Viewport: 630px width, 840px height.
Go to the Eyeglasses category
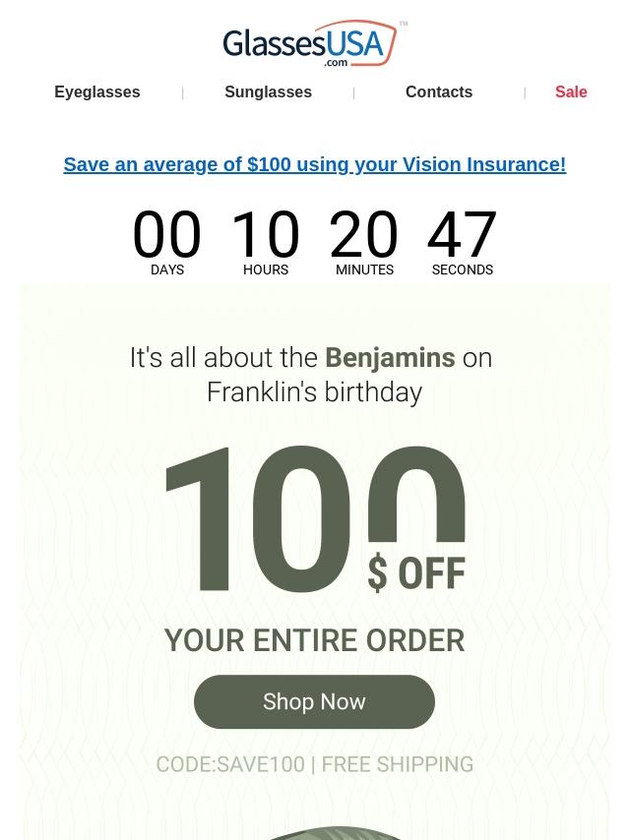point(97,91)
